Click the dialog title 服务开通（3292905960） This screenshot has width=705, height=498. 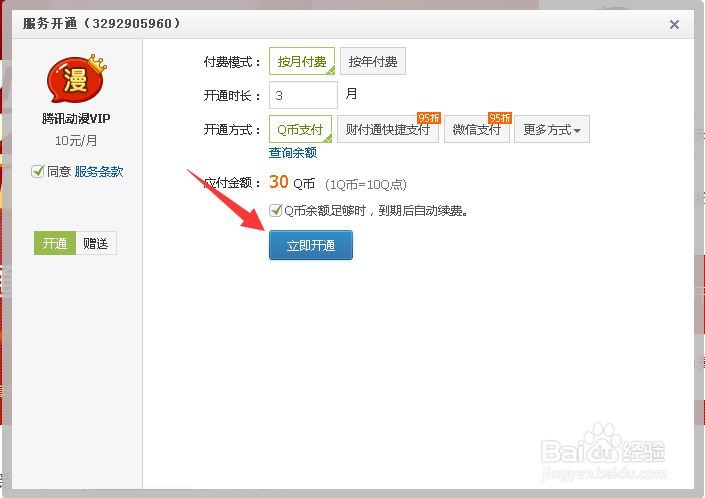tap(102, 23)
